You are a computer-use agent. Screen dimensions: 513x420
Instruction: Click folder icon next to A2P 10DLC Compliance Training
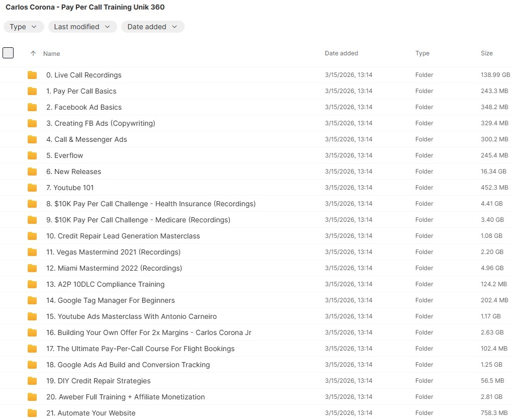[32, 284]
